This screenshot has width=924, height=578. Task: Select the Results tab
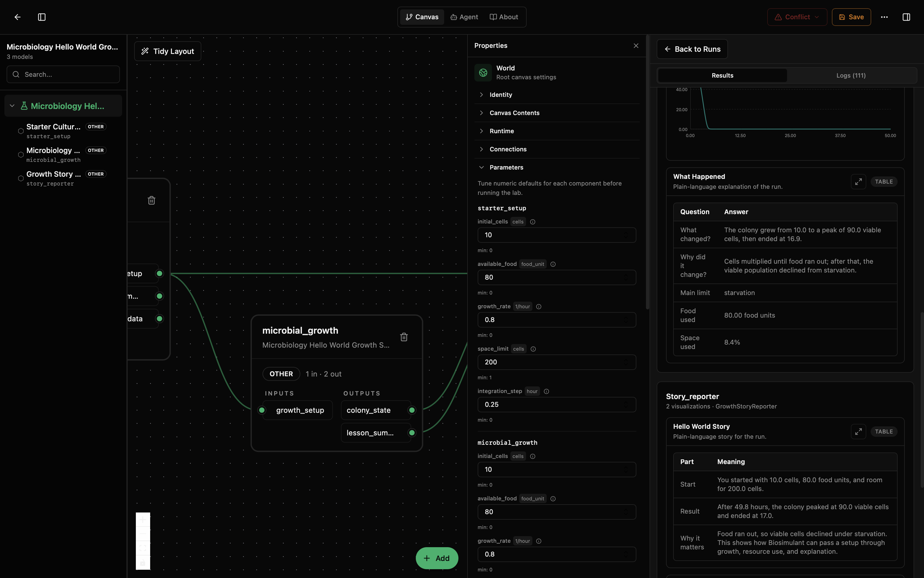pos(722,75)
